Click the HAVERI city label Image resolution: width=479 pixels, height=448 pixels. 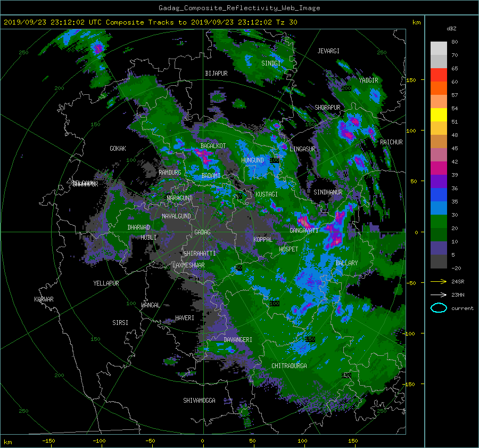pyautogui.click(x=185, y=318)
